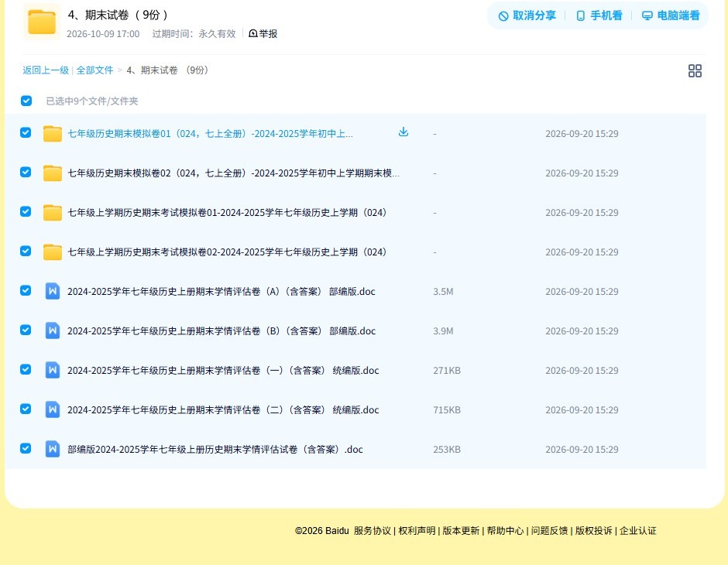Open file 学情评估卷（一）统编版.doc

click(x=223, y=370)
